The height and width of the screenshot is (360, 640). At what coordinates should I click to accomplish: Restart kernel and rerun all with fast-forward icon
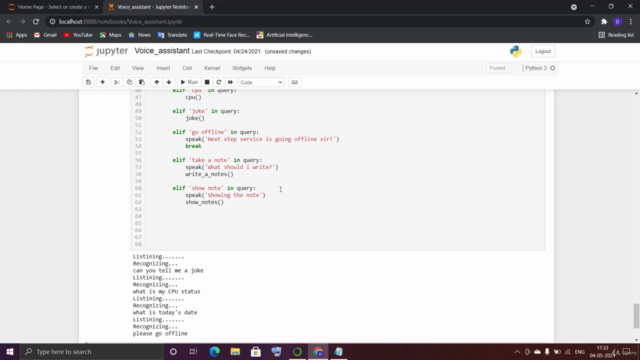[x=231, y=82]
